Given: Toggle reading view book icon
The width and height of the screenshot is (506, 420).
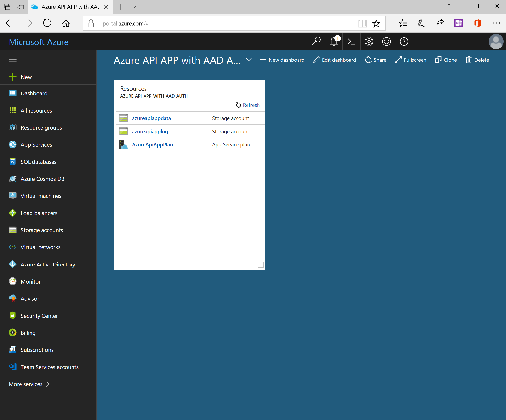Looking at the screenshot, I should point(362,23).
